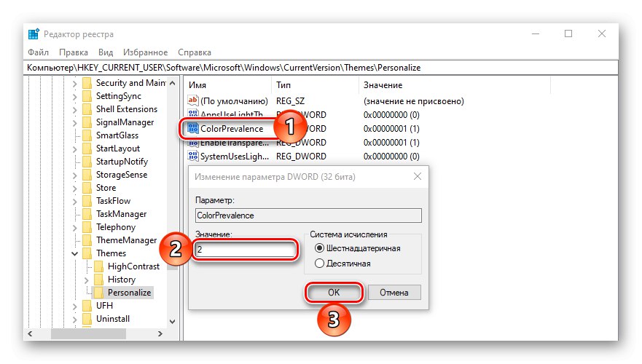Select Шестнадцатеричная radio button
The width and height of the screenshot is (642, 364).
(319, 248)
